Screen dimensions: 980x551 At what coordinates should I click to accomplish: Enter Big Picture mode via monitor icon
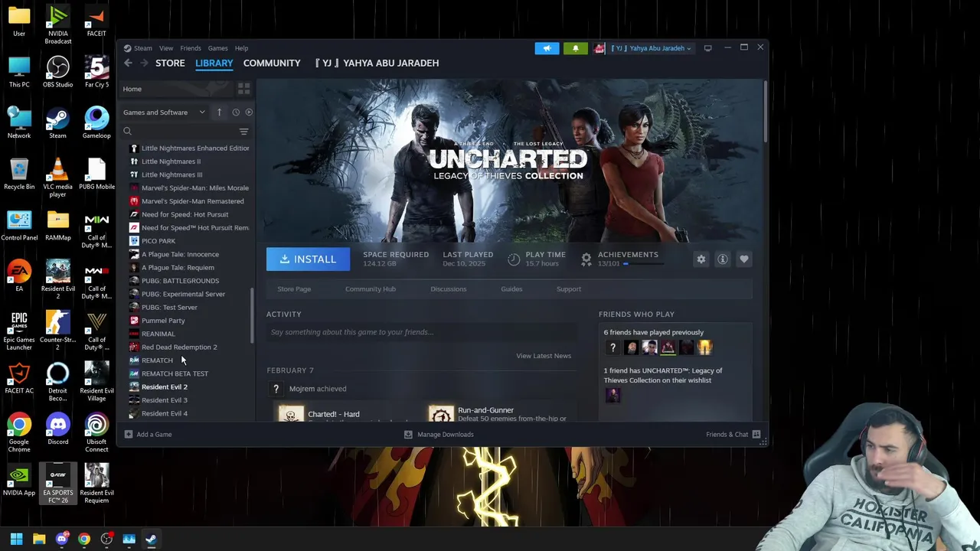click(x=707, y=48)
